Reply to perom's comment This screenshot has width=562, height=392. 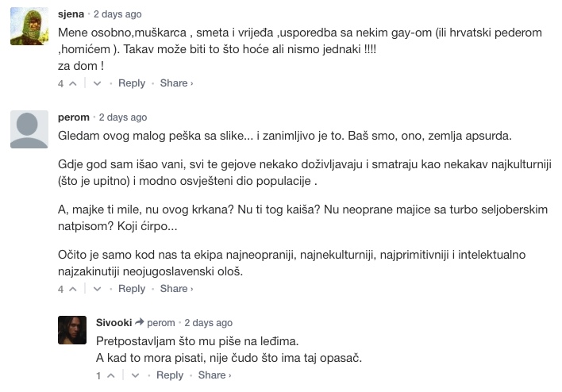point(132,290)
